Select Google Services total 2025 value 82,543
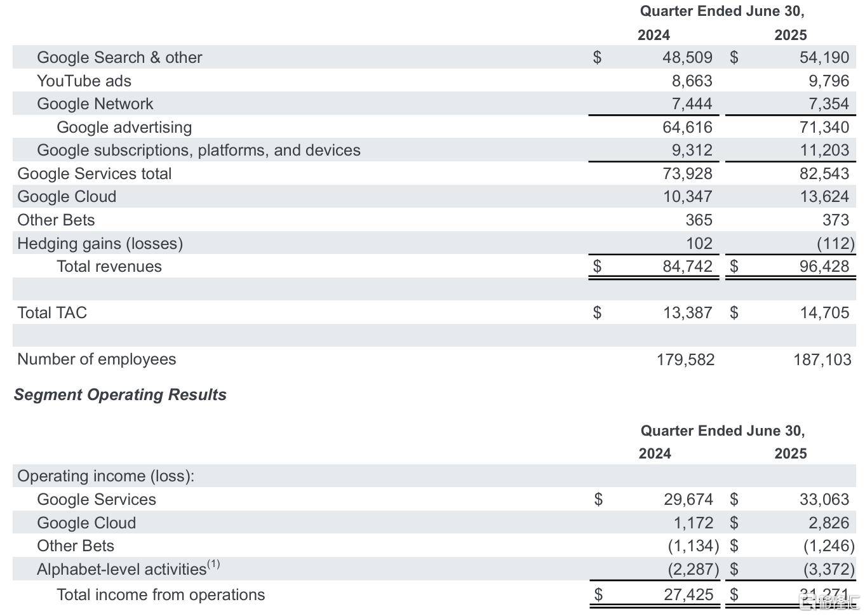Image resolution: width=865 pixels, height=616 pixels. pyautogui.click(x=824, y=173)
